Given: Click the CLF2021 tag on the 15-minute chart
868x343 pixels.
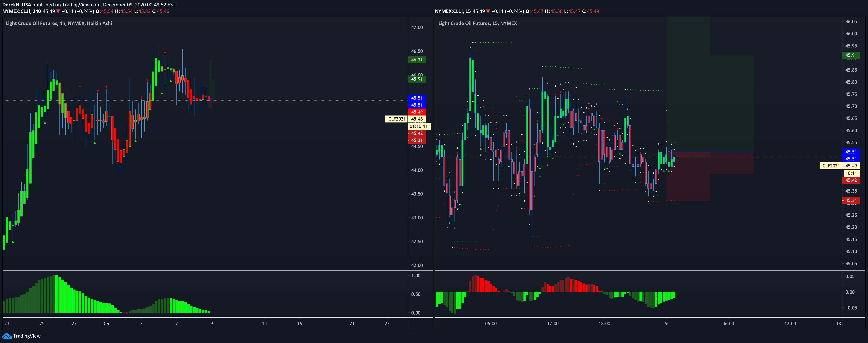Looking at the screenshot, I should coord(831,166).
